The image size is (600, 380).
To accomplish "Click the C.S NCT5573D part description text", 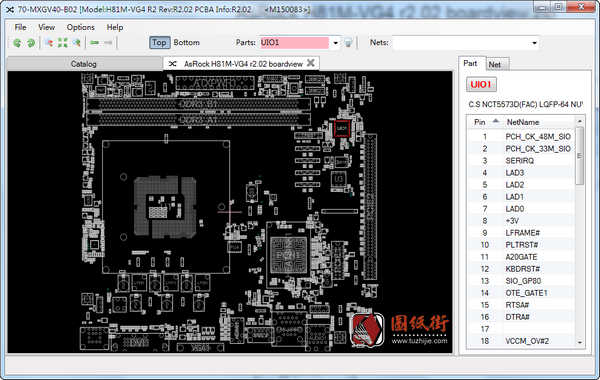I will [525, 104].
